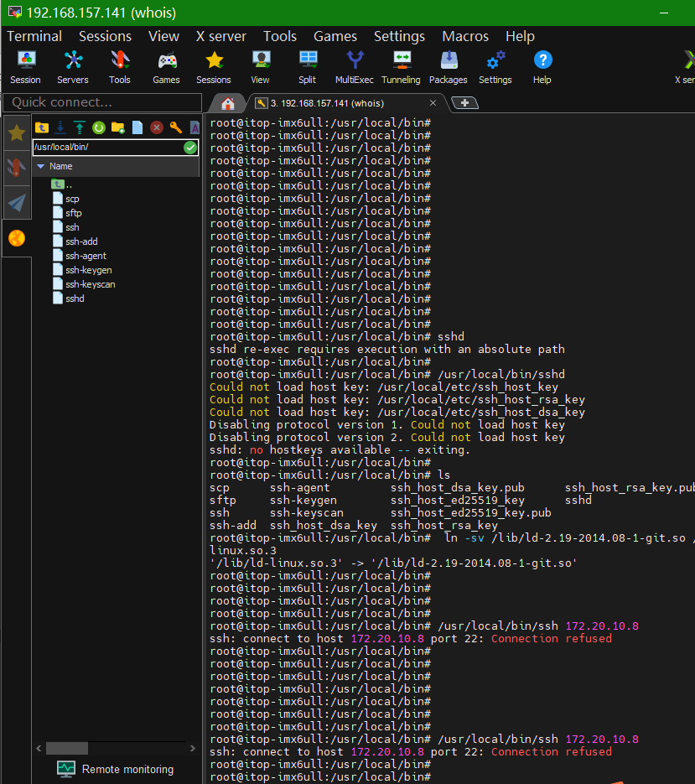Open the Tools knife sidebar tab

pyautogui.click(x=17, y=168)
